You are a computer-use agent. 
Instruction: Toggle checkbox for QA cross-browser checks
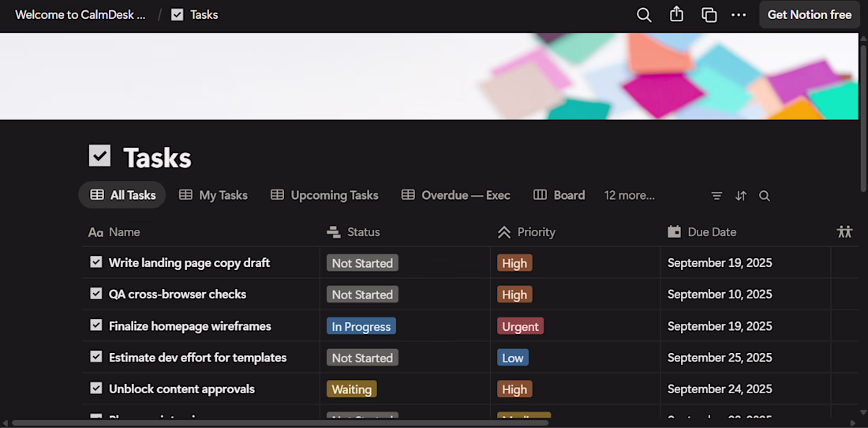(96, 294)
